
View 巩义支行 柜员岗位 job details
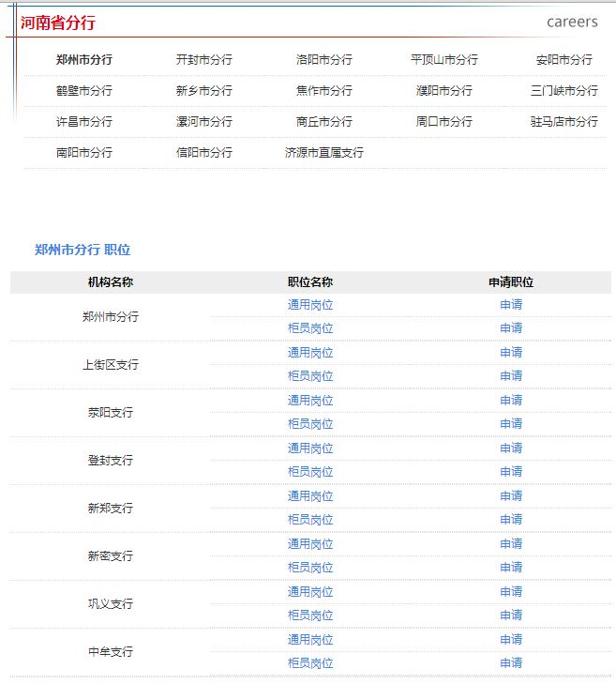pos(310,616)
